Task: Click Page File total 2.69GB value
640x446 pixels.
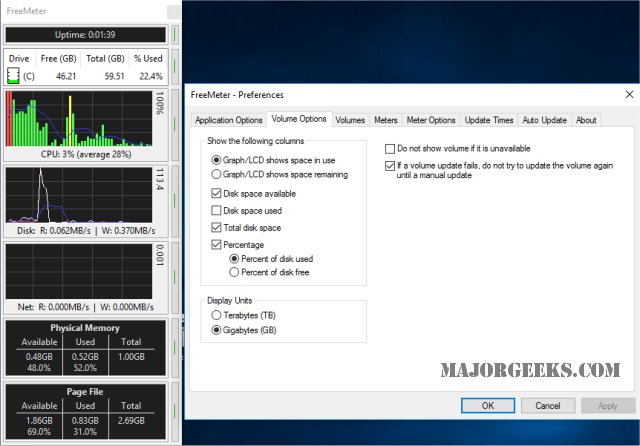Action: pyautogui.click(x=131, y=420)
